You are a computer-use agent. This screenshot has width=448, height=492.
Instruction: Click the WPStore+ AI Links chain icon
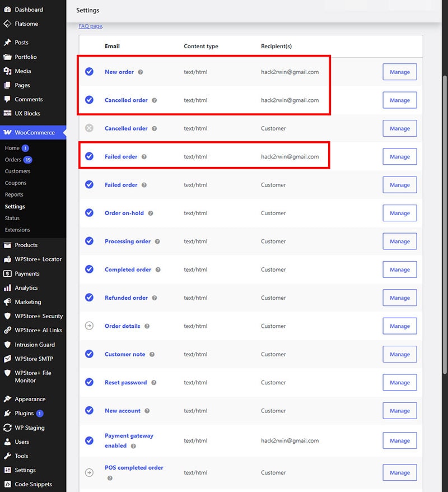tap(7, 330)
